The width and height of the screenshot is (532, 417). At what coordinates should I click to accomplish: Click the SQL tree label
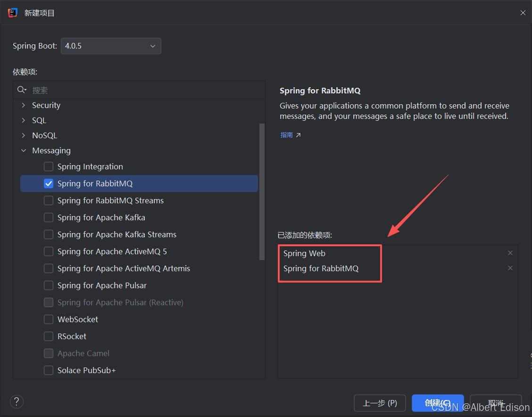pyautogui.click(x=39, y=120)
